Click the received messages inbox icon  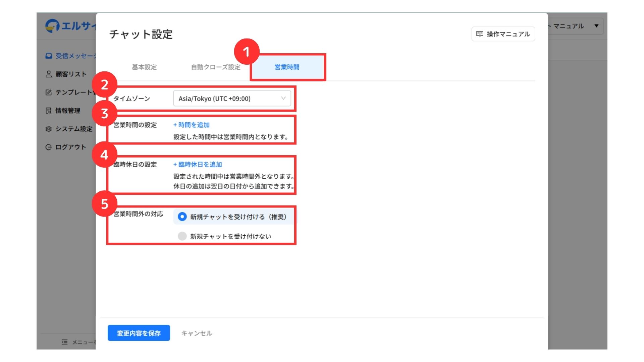(x=49, y=56)
